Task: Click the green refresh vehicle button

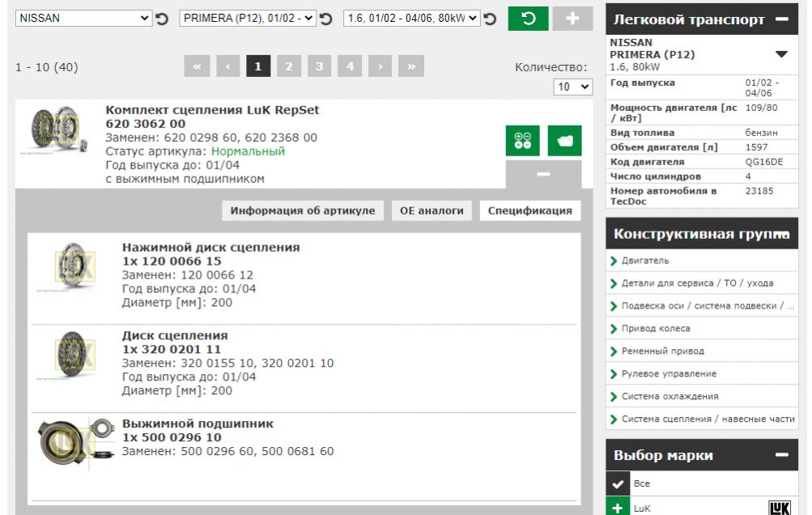Action: (528, 19)
